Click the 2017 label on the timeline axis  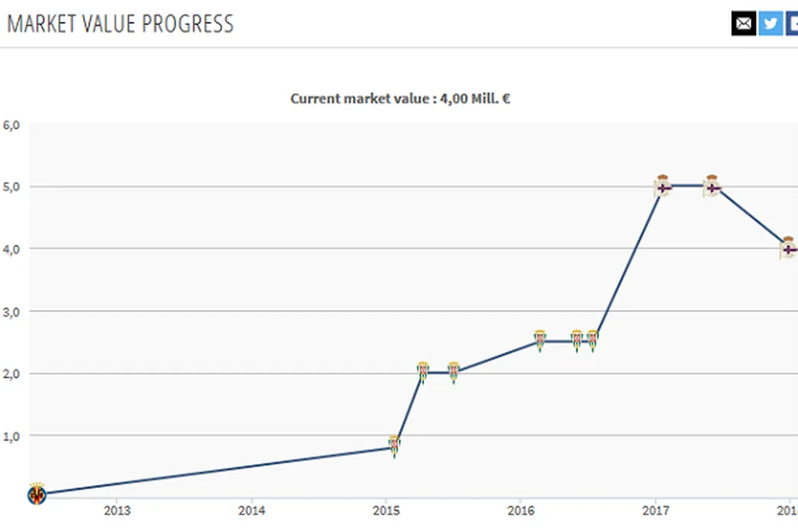coord(656,509)
